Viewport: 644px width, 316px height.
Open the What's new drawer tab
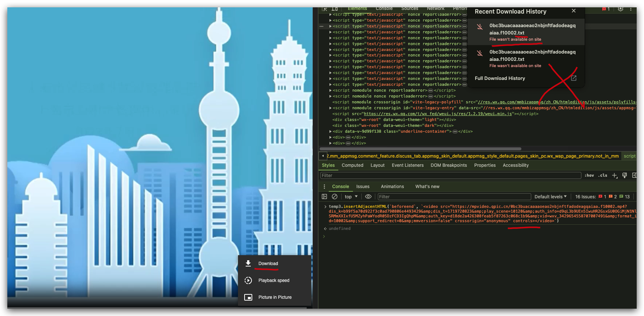click(427, 187)
